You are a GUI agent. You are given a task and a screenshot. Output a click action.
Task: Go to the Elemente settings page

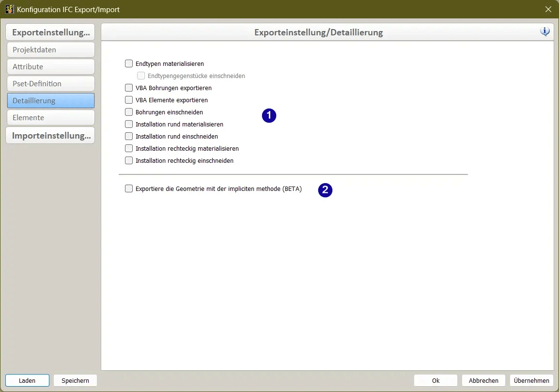coord(50,118)
